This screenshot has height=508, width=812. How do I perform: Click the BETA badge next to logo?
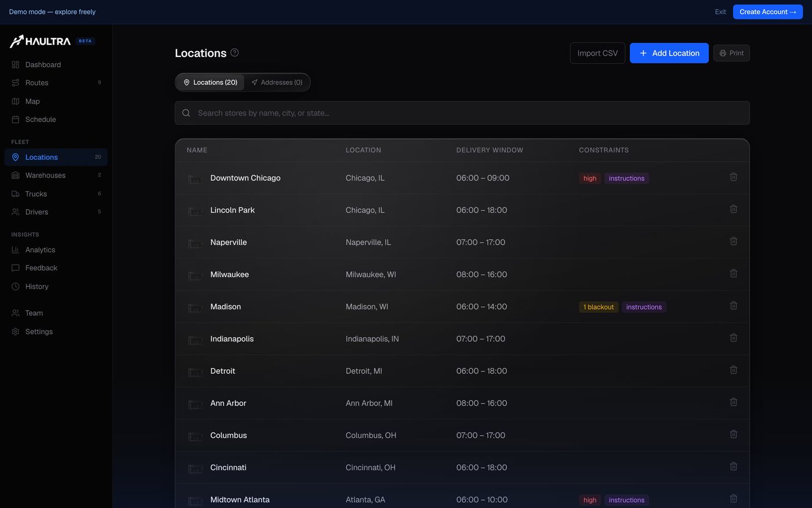(x=85, y=41)
